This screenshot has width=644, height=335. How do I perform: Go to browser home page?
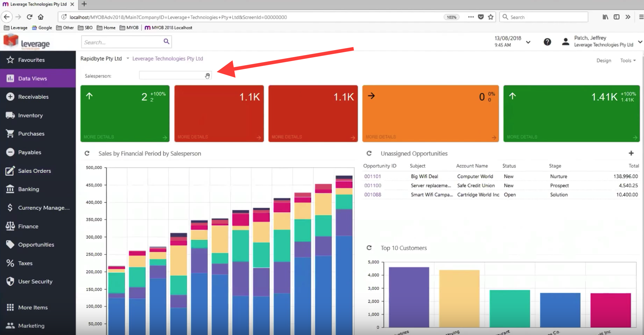(x=41, y=17)
